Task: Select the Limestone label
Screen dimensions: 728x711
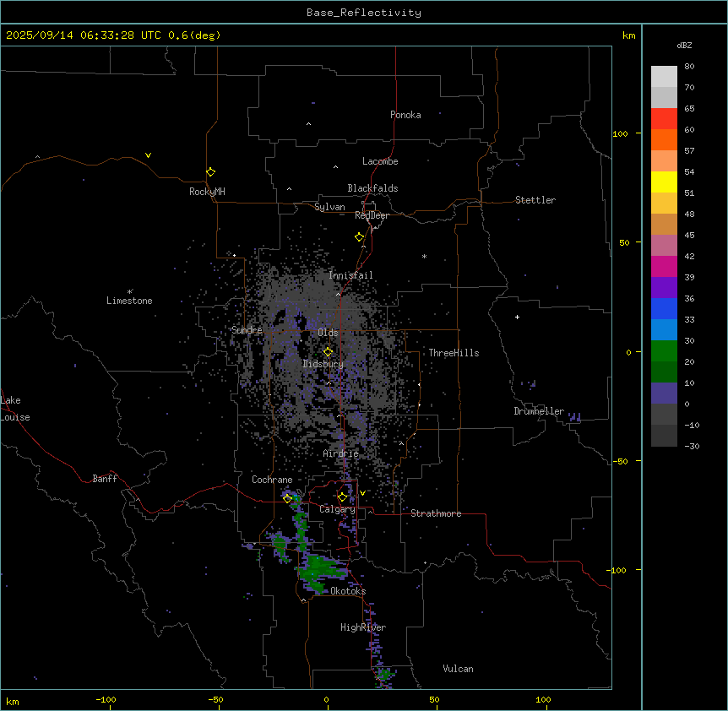Action: click(129, 301)
